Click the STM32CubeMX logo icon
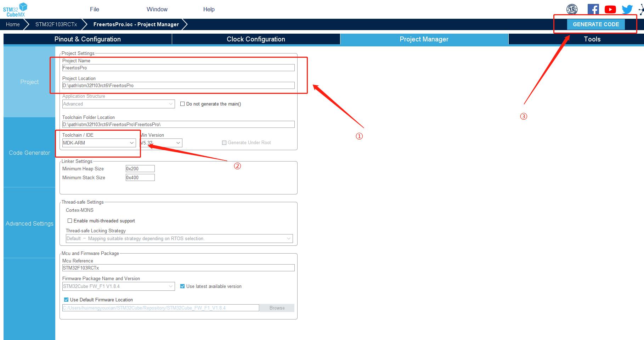Screen dimensions: 644x340 tap(15, 10)
